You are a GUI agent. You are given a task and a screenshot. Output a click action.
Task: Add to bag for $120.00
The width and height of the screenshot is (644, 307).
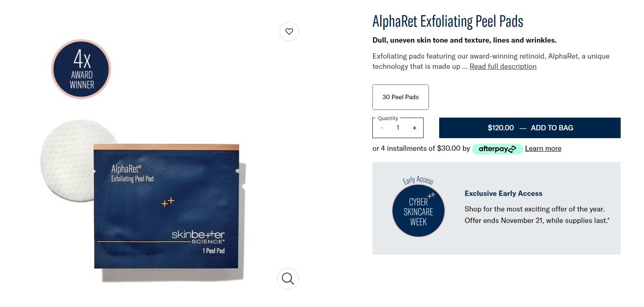[530, 128]
